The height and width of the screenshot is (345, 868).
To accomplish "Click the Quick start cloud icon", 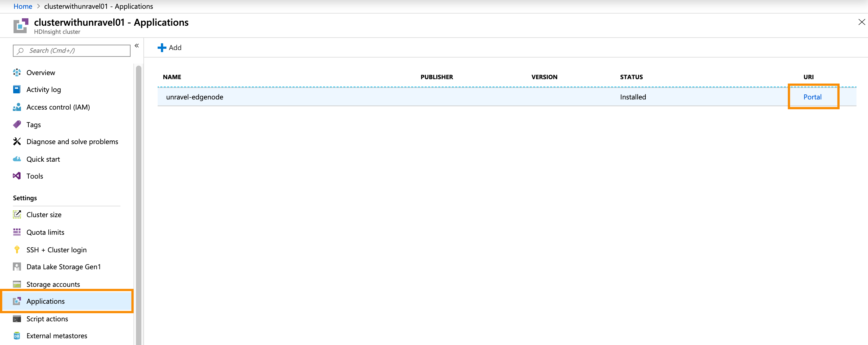I will (x=17, y=159).
